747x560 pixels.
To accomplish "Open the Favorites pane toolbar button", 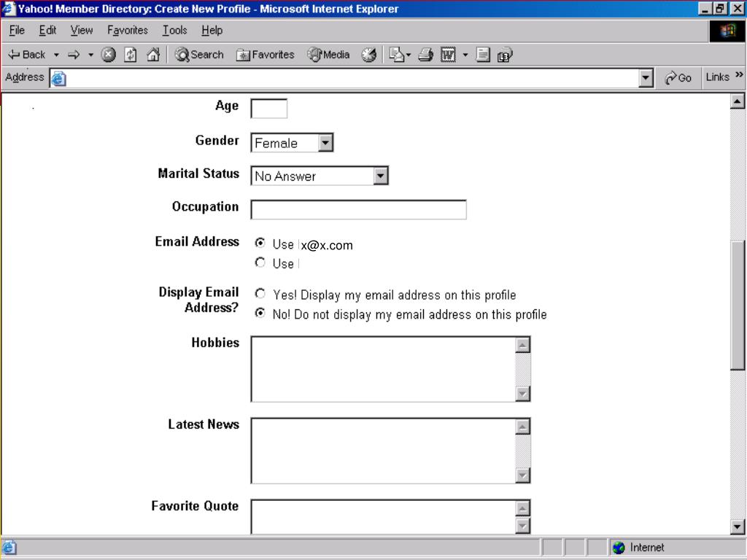I will (x=266, y=55).
